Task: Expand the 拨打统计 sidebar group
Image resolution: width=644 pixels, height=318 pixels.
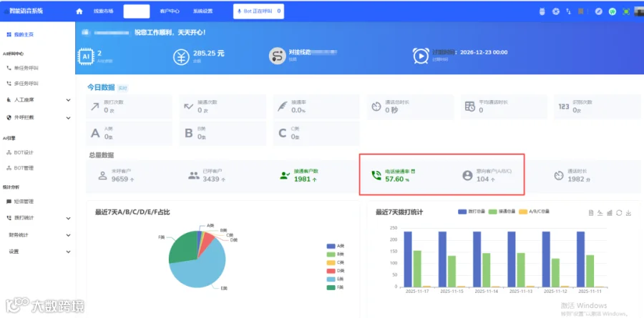Action: coord(38,218)
